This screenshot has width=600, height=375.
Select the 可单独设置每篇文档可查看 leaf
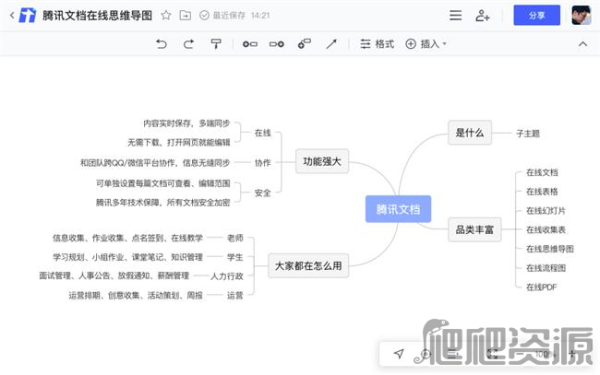(x=163, y=183)
